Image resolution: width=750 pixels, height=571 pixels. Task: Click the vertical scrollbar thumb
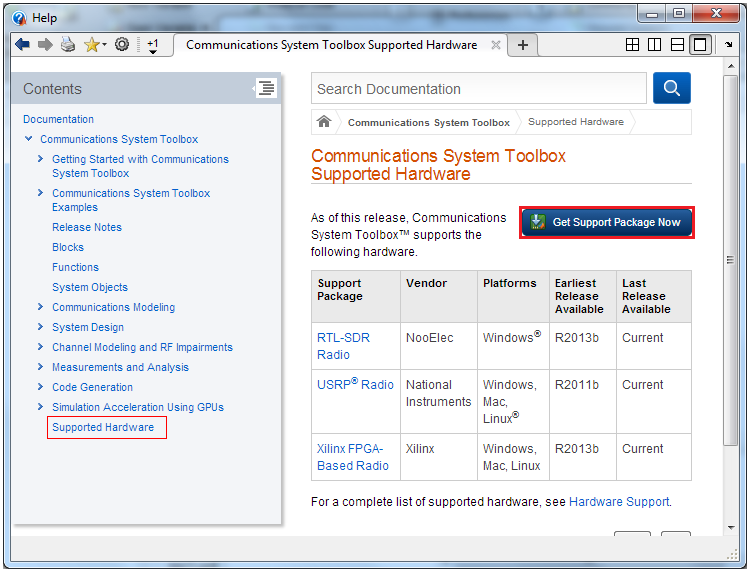click(x=730, y=261)
